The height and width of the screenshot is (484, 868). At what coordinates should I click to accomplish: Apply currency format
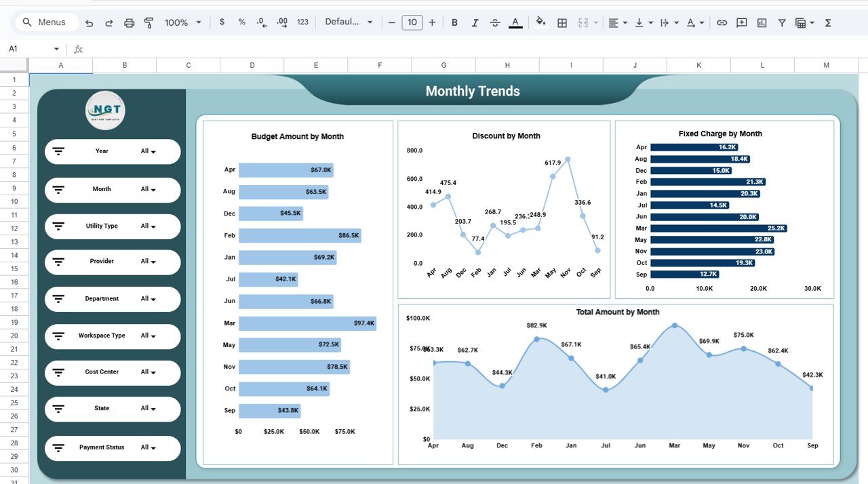[222, 22]
